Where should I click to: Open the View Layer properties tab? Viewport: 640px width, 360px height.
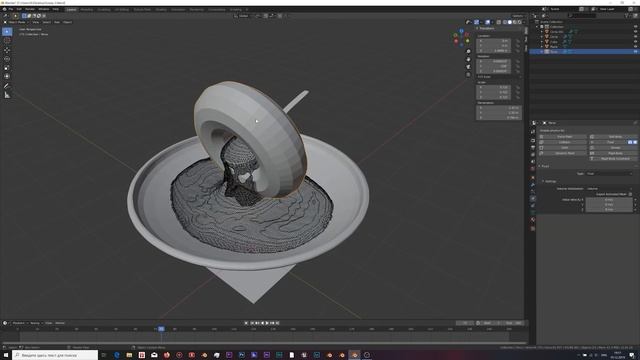pos(533,154)
